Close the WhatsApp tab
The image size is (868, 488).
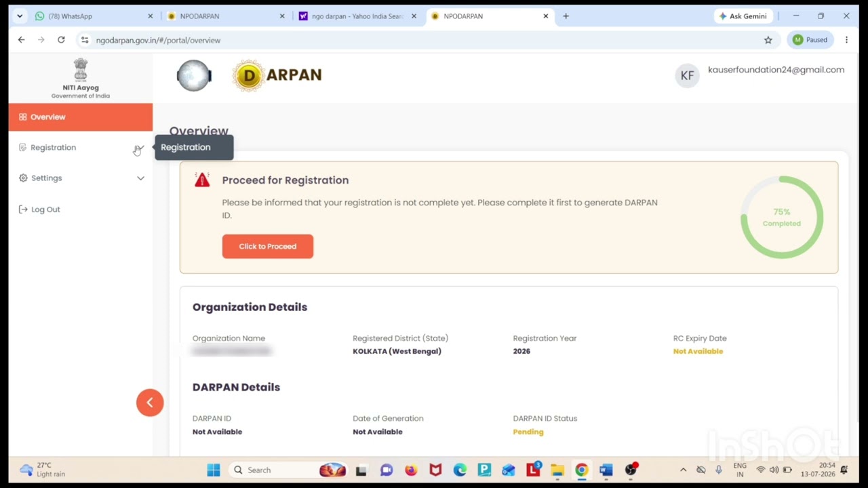pos(151,16)
